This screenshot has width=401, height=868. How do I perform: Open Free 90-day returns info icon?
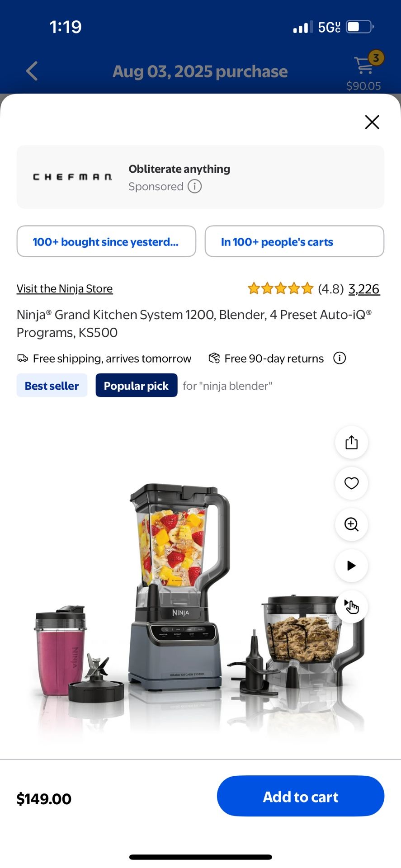(x=340, y=358)
